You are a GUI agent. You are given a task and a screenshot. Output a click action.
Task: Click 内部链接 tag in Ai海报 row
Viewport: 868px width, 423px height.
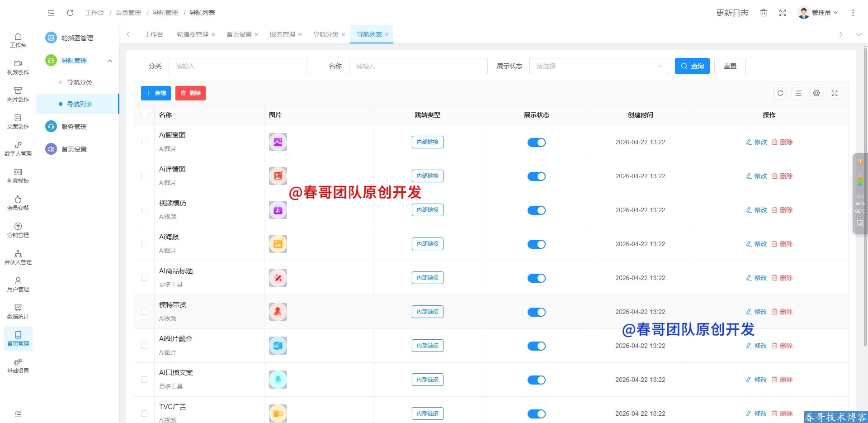pos(428,244)
